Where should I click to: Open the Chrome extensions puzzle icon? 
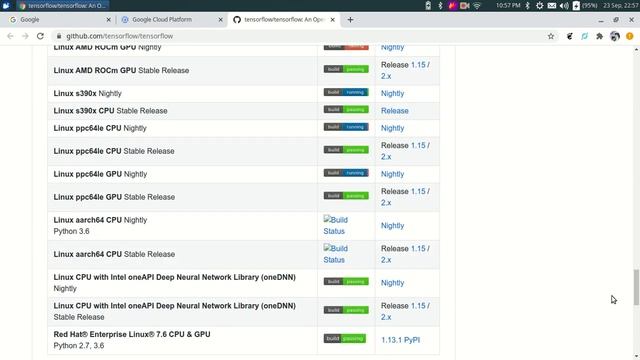(599, 36)
